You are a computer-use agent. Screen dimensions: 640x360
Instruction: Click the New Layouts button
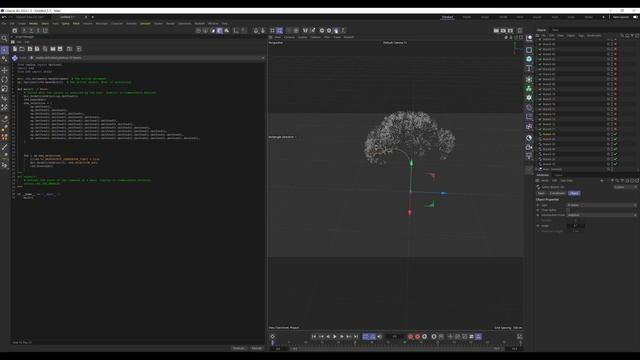pos(621,17)
